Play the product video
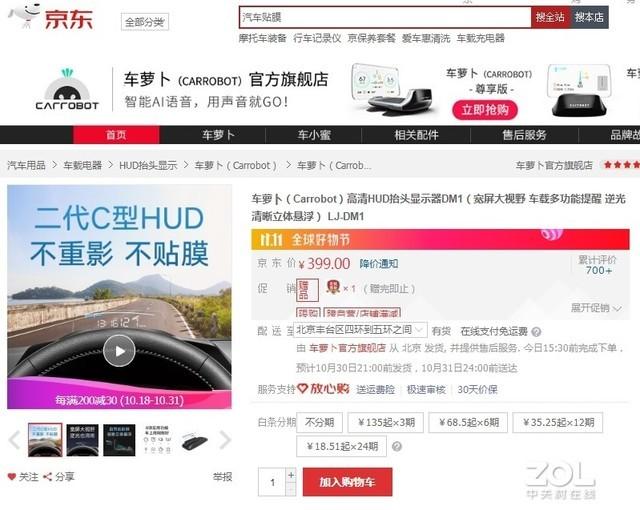The height and width of the screenshot is (510, 640). (x=119, y=350)
